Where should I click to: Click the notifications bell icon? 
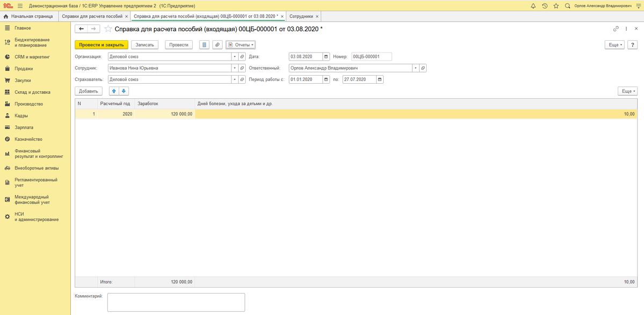(533, 5)
